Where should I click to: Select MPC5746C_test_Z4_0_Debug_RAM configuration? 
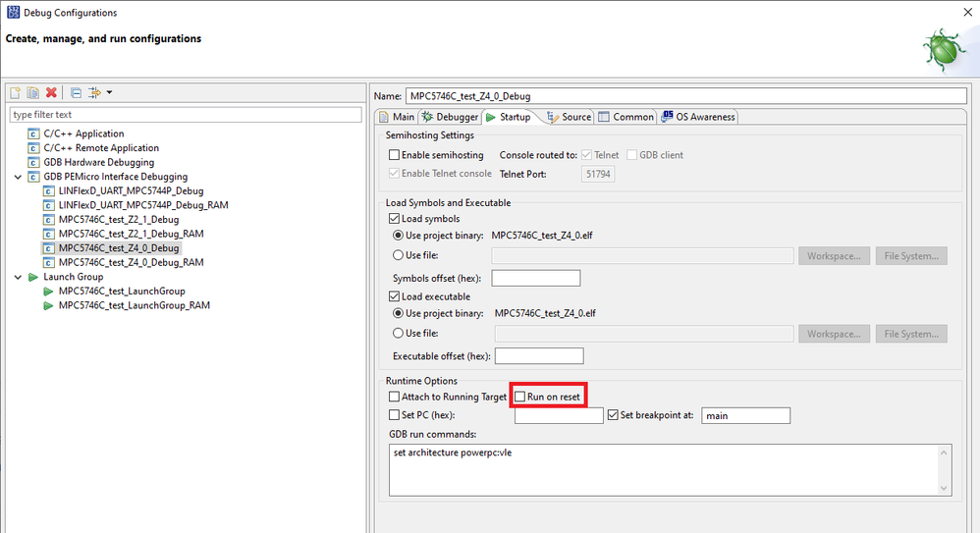point(132,262)
